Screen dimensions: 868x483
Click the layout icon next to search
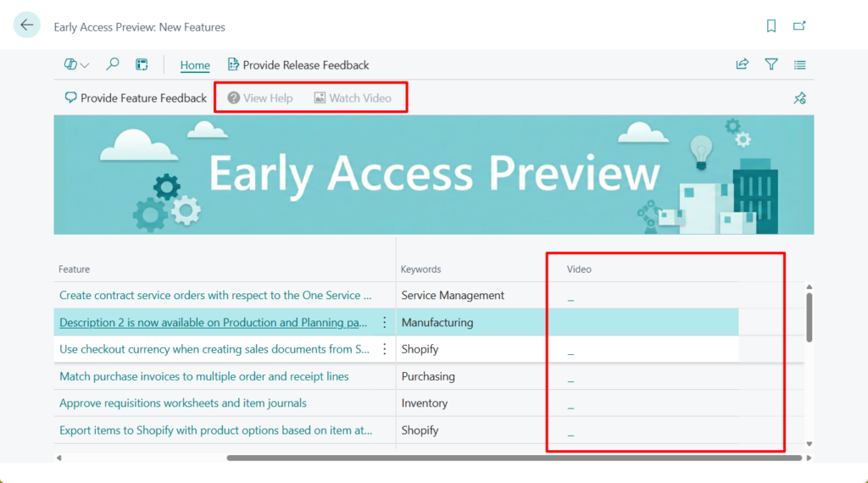142,64
